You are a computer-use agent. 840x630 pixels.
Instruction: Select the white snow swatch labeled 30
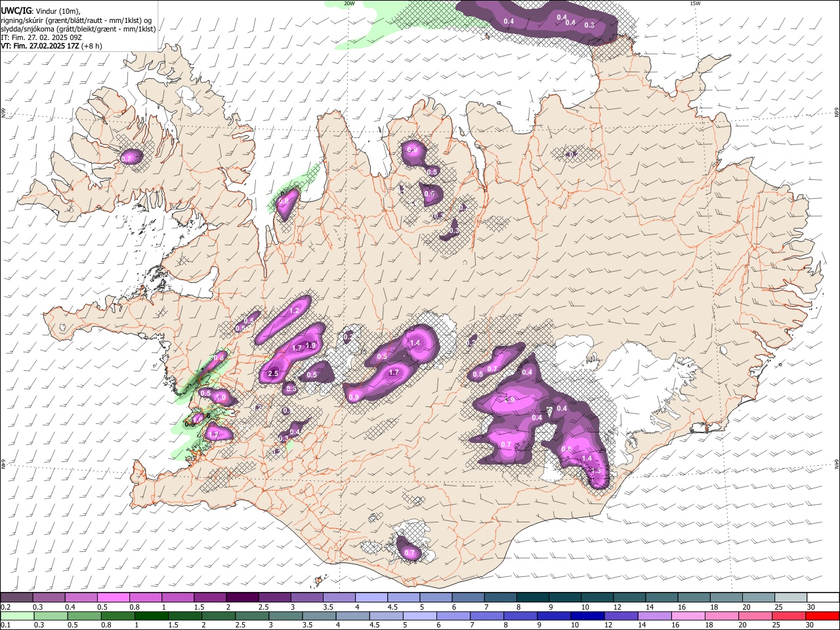coord(823,598)
